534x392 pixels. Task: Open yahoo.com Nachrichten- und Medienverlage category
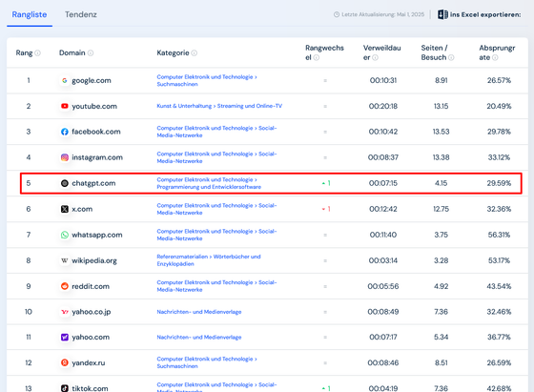click(199, 338)
